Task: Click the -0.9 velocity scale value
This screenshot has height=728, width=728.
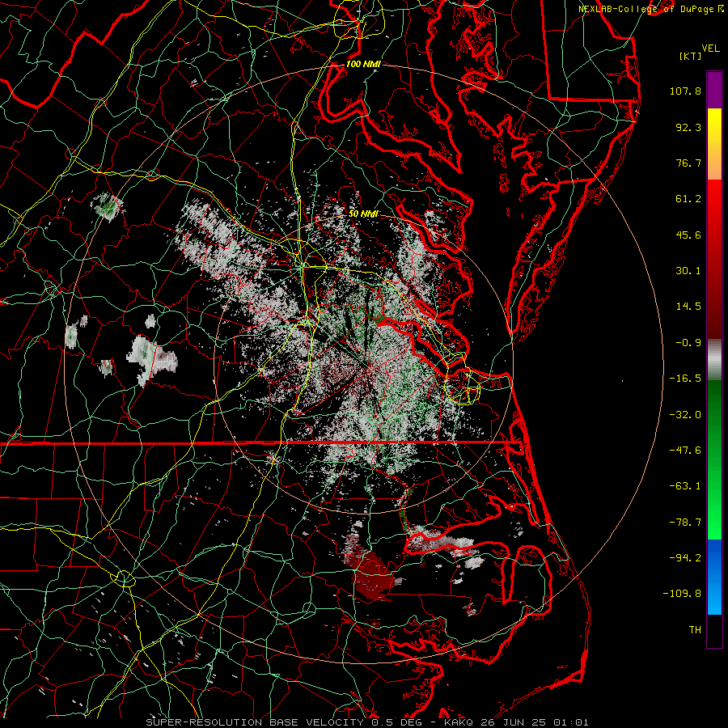Action: click(688, 343)
